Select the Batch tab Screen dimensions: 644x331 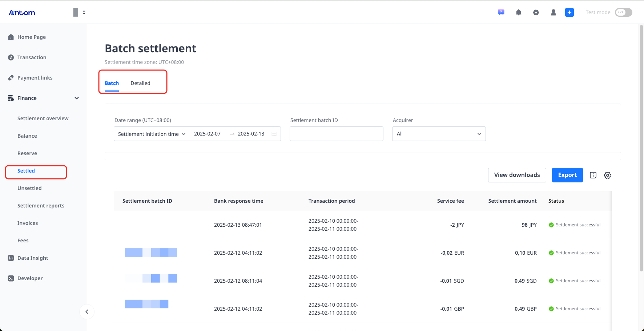pyautogui.click(x=112, y=83)
